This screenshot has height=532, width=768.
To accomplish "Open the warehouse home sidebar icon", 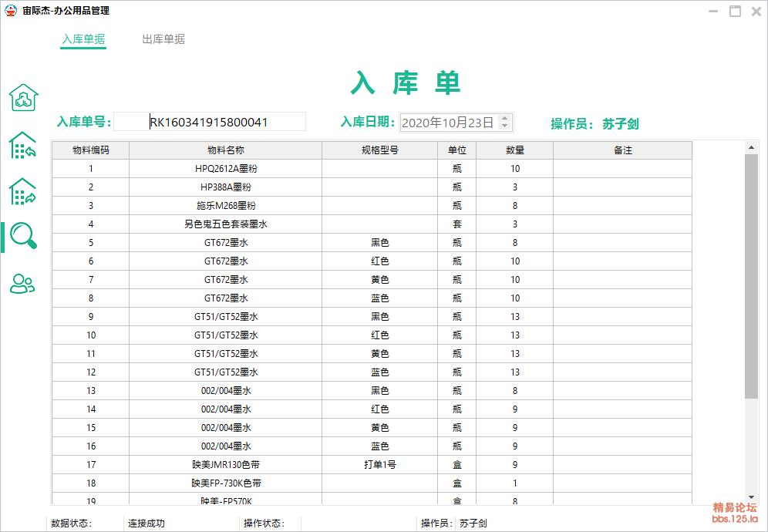I will click(23, 97).
